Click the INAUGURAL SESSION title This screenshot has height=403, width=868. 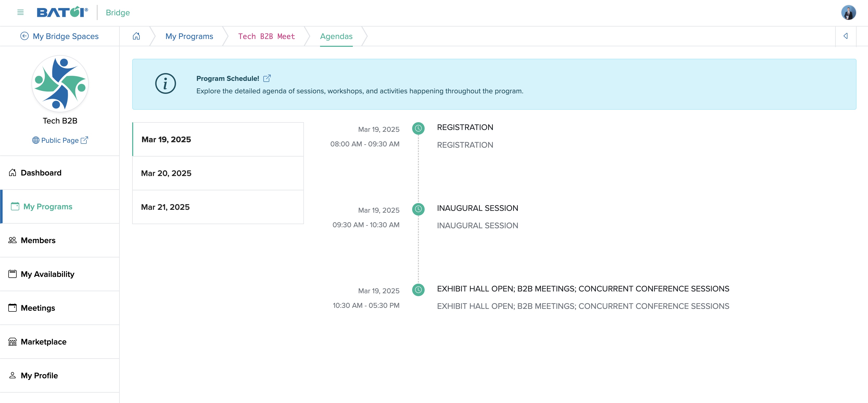477,208
